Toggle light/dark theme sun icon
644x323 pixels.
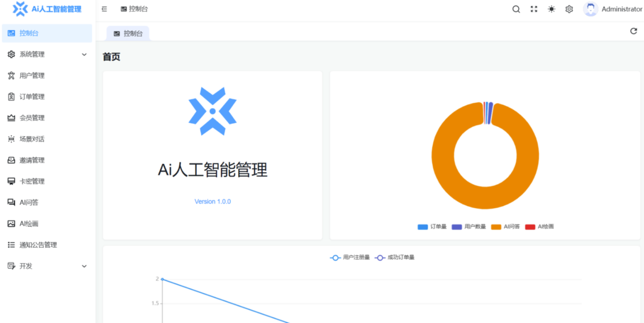click(552, 9)
